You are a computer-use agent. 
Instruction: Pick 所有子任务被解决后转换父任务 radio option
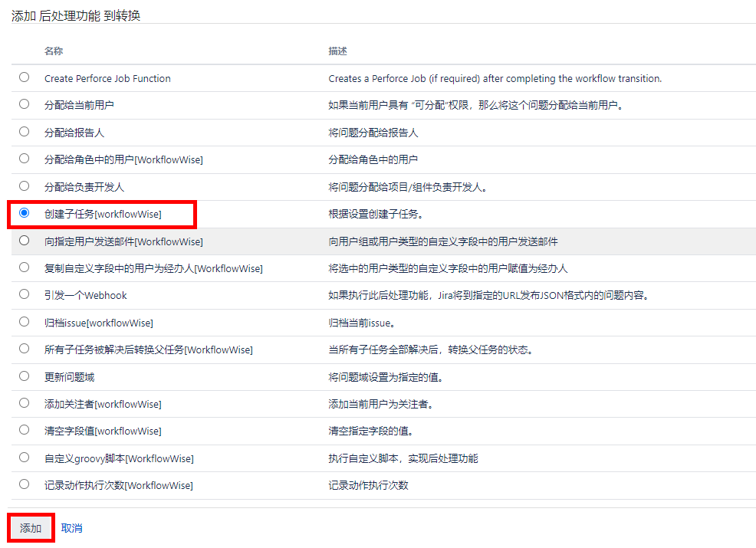[25, 349]
